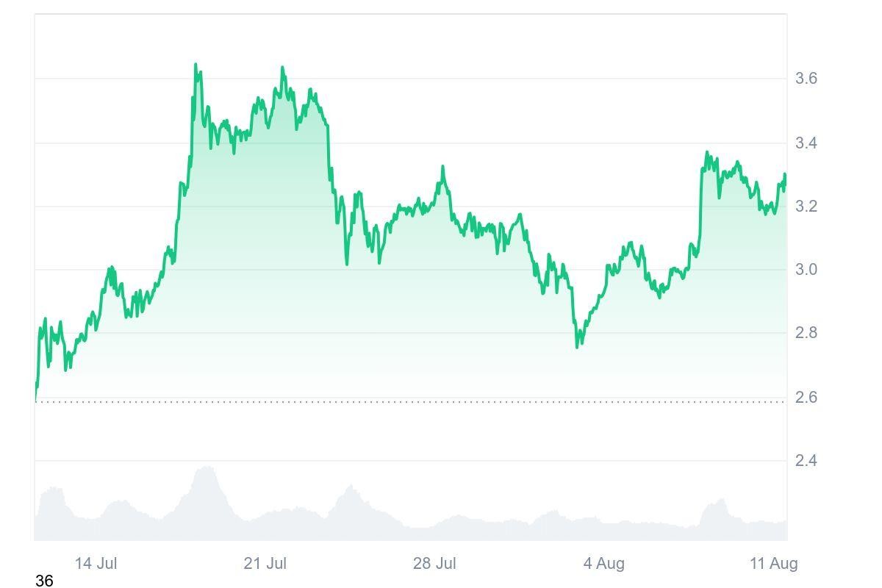Select the 2.8 price axis label
This screenshot has width=882, height=588.
coord(806,333)
